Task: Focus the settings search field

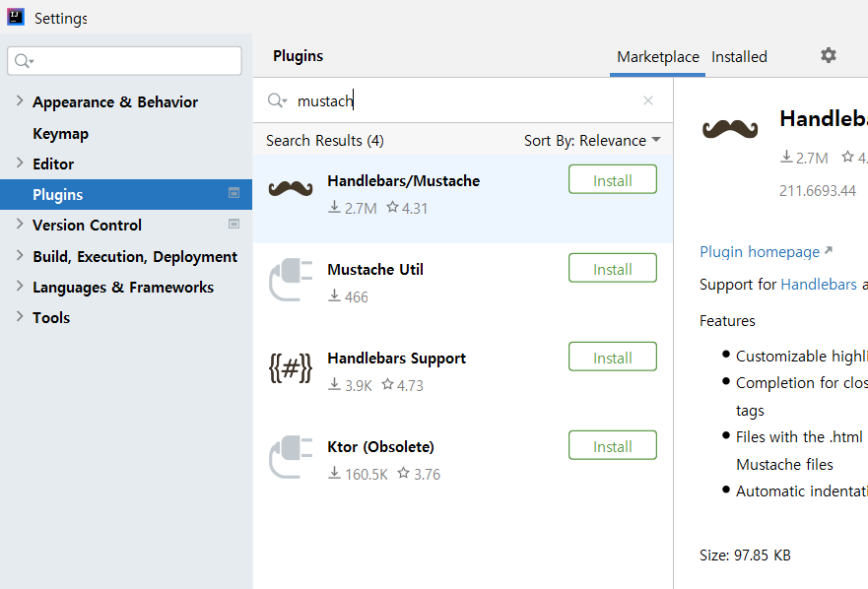Action: 124,61
